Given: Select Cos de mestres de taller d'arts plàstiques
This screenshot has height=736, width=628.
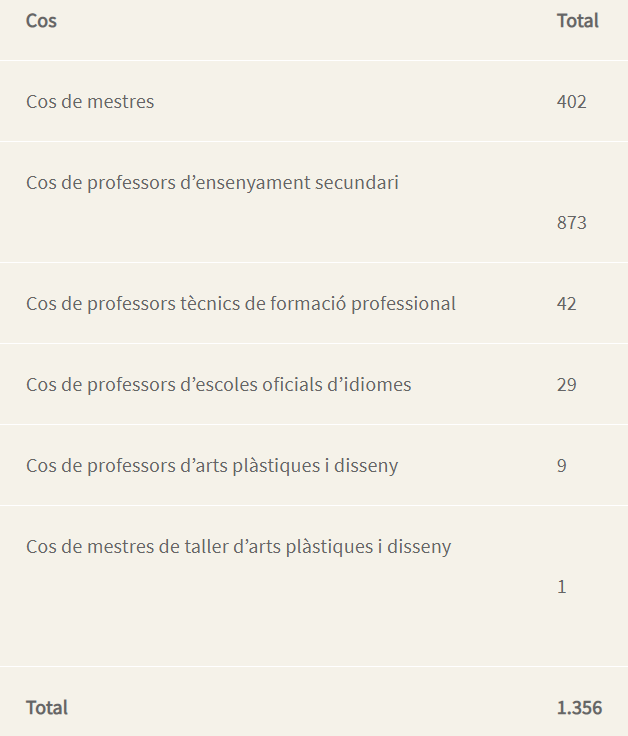Looking at the screenshot, I should click(199, 546).
